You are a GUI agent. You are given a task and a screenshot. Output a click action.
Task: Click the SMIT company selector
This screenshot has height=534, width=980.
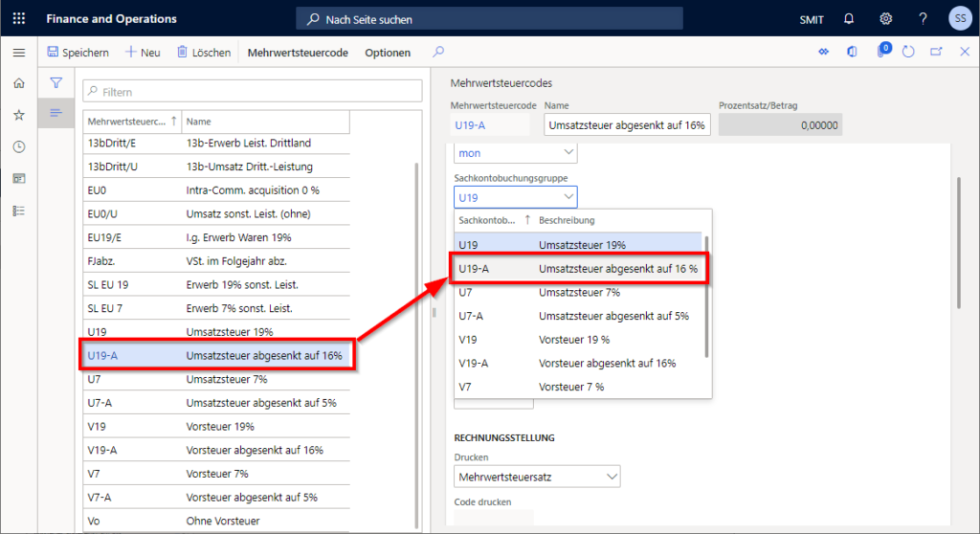pyautogui.click(x=812, y=19)
